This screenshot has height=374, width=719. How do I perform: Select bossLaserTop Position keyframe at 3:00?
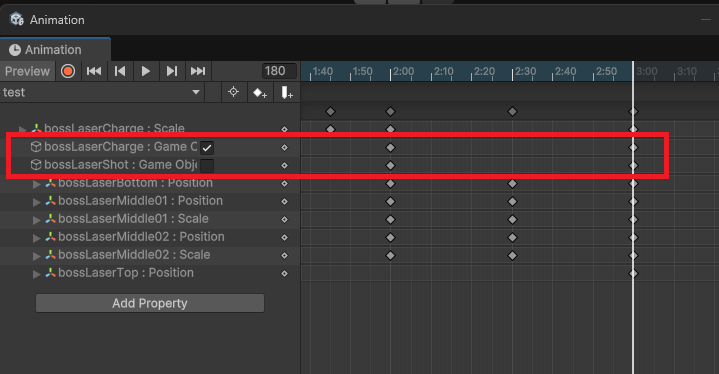pos(633,274)
